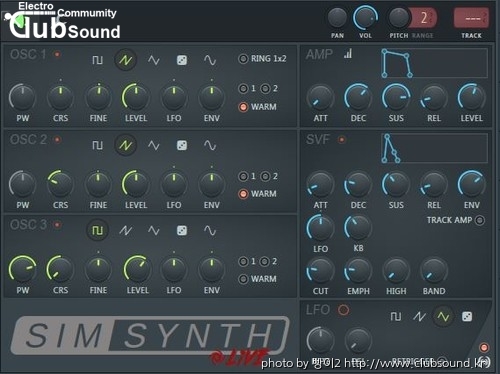The width and height of the screenshot is (500, 374).
Task: Click OSC 2 CRS knob
Action: pyautogui.click(x=60, y=184)
